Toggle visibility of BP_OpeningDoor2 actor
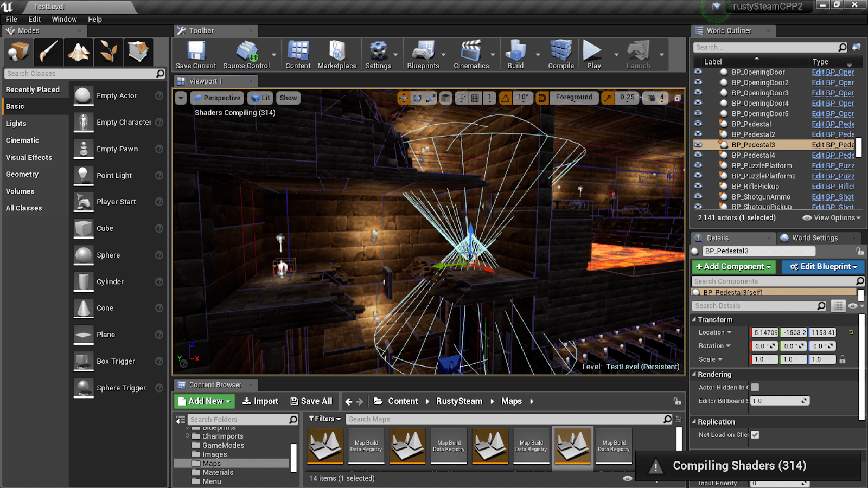 click(x=698, y=82)
